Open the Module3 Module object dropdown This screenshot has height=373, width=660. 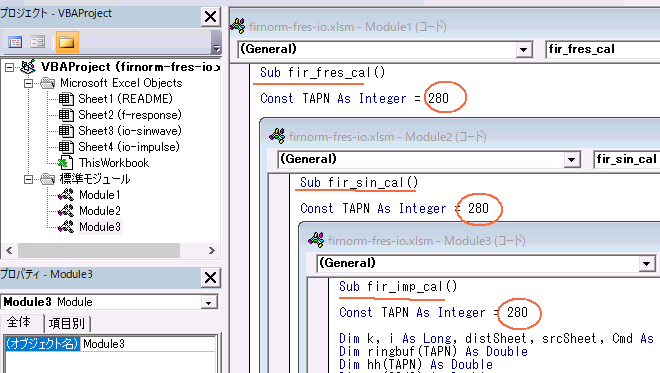pyautogui.click(x=208, y=302)
